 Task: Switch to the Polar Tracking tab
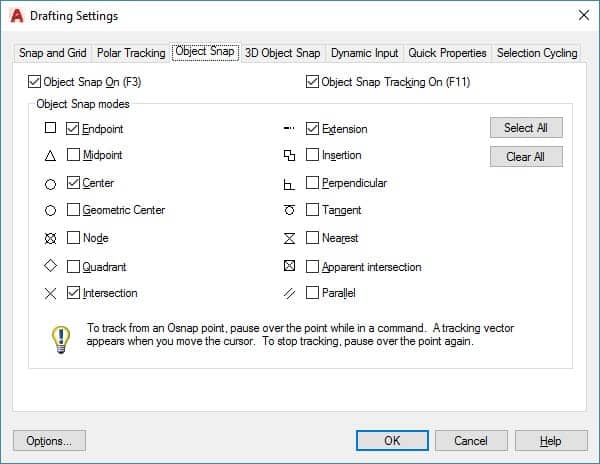131,53
